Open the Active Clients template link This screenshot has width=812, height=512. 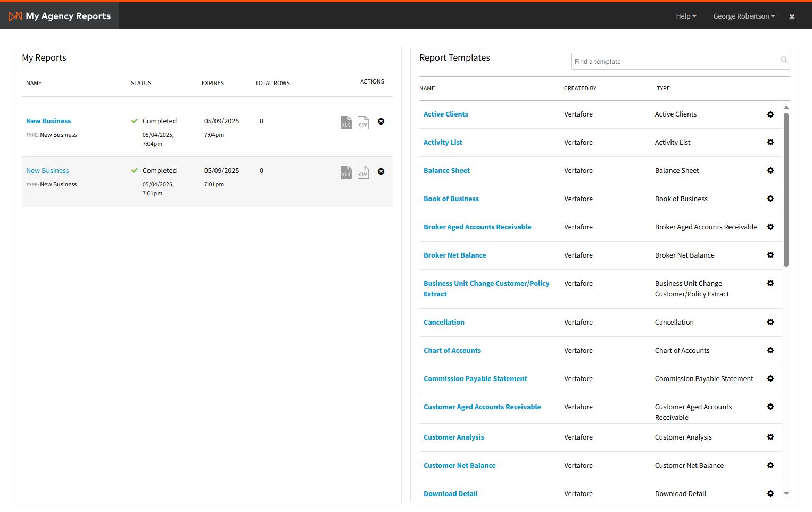point(446,114)
